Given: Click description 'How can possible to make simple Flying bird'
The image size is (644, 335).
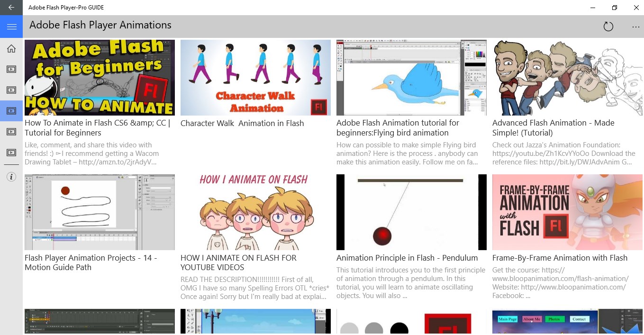Looking at the screenshot, I should pyautogui.click(x=407, y=154).
